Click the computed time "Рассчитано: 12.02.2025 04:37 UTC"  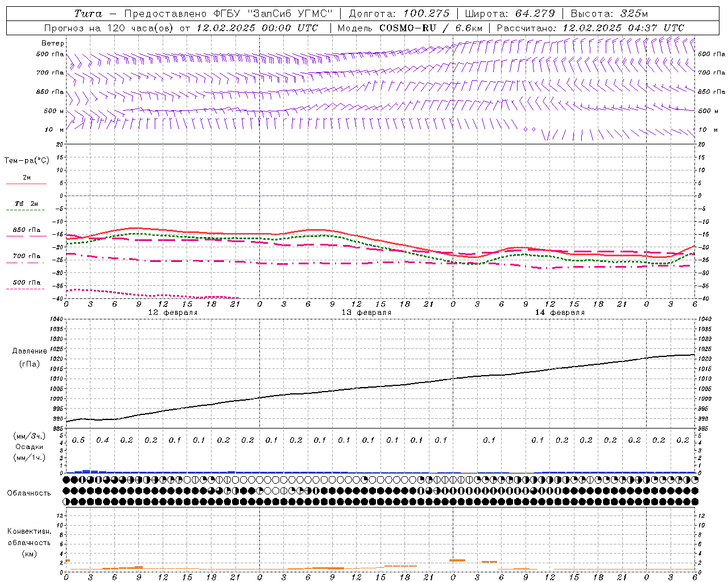tap(590, 28)
